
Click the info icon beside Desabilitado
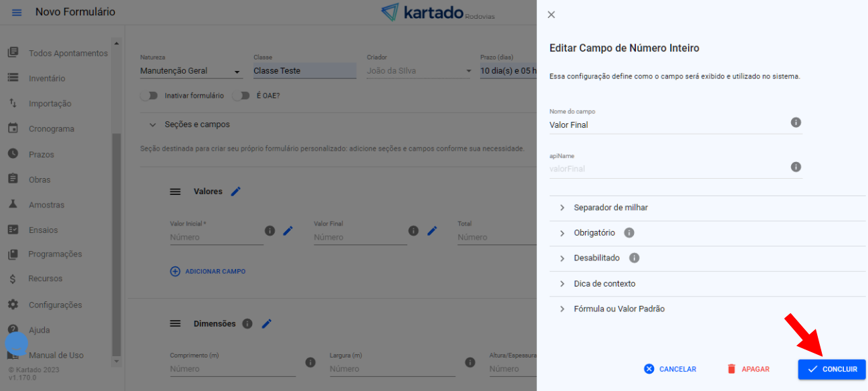[x=634, y=258]
